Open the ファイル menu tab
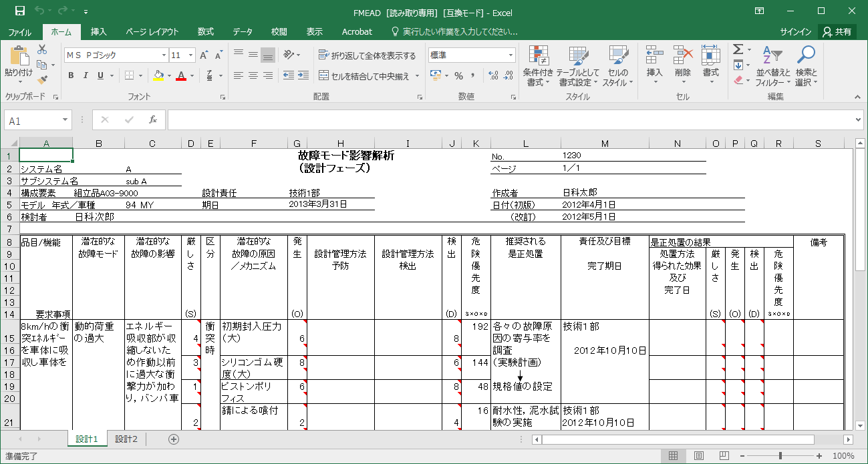 coord(19,31)
